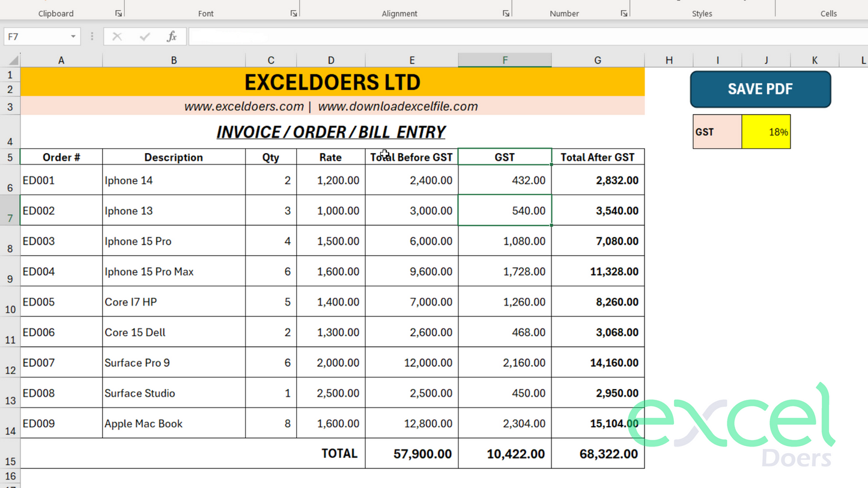
Task: Click the Cancel entry X icon
Action: tap(117, 37)
